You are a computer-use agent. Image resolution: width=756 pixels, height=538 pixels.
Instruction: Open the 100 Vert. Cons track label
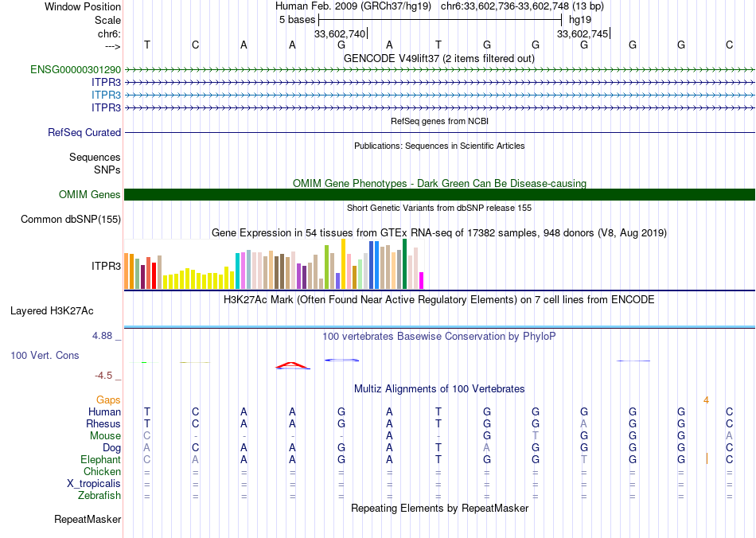coord(45,356)
